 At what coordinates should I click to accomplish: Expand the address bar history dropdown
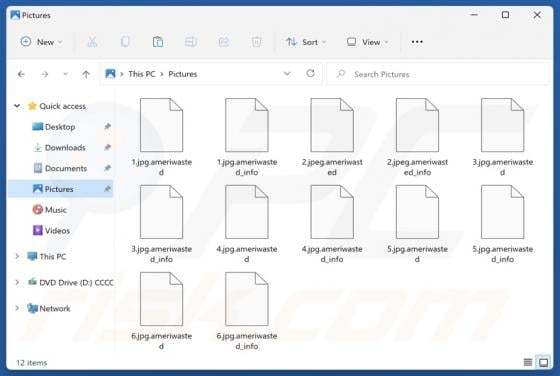(x=287, y=74)
